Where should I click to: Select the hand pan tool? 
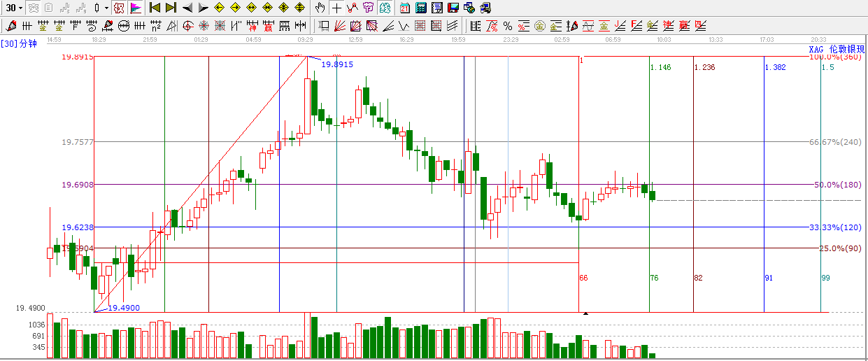[x=320, y=8]
